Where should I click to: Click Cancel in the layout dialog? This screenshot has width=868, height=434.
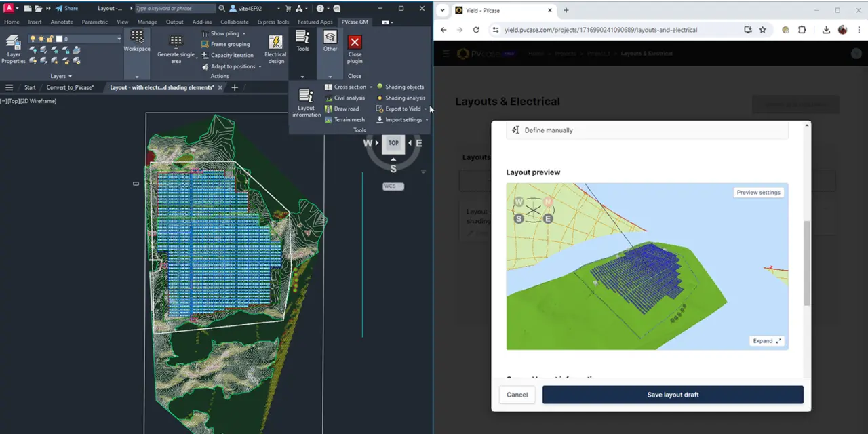click(x=517, y=395)
